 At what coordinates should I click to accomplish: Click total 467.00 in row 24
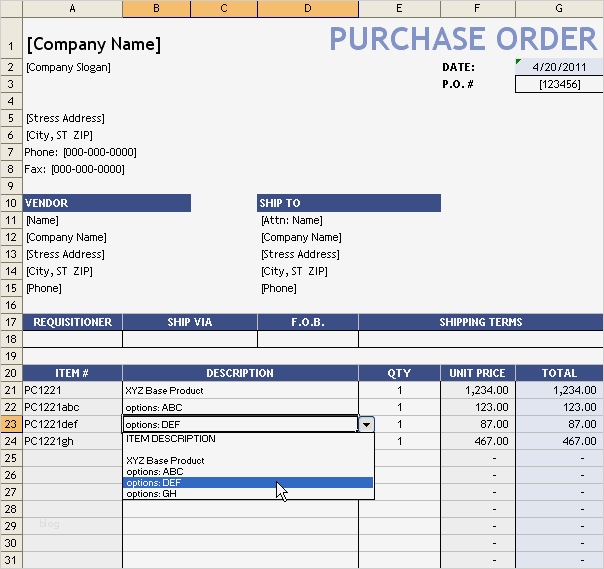point(559,441)
